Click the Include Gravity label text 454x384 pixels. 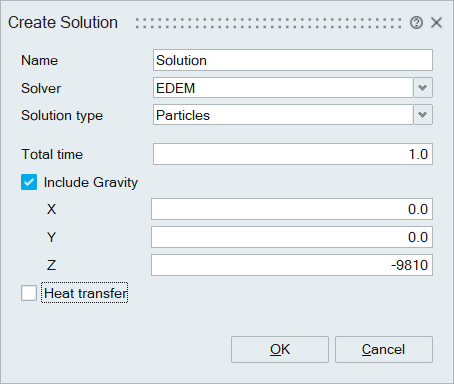(x=91, y=183)
